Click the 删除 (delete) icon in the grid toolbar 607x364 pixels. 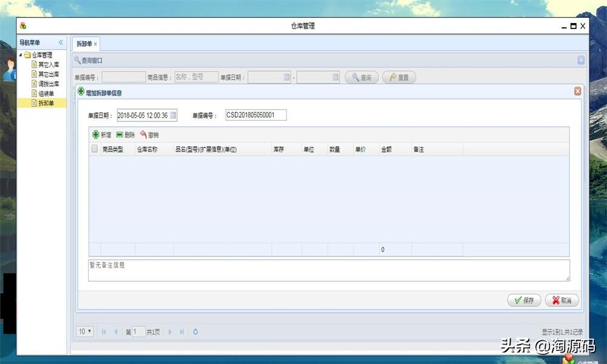tap(119, 135)
